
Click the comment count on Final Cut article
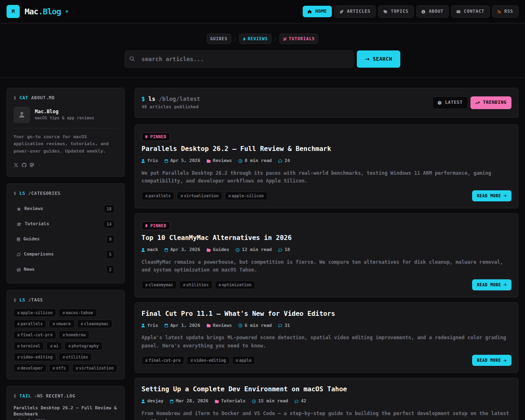coord(284,325)
